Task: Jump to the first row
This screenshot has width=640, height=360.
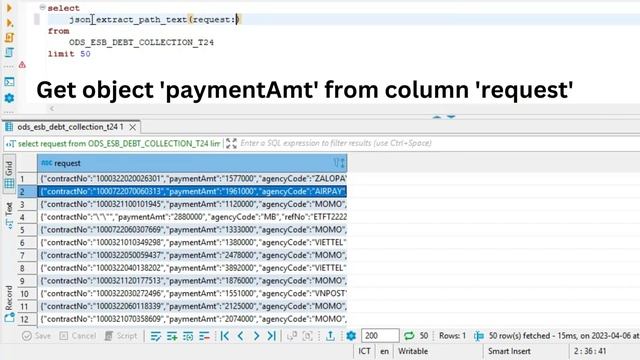Action: [x=224, y=336]
